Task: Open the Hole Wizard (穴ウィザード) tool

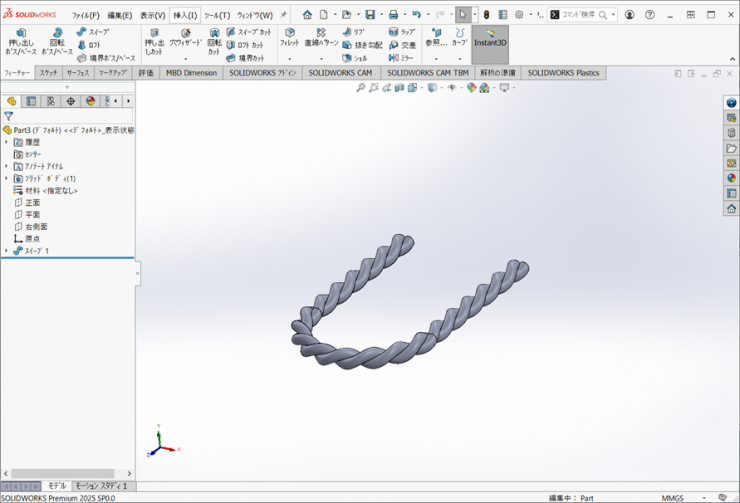Action: [x=184, y=38]
